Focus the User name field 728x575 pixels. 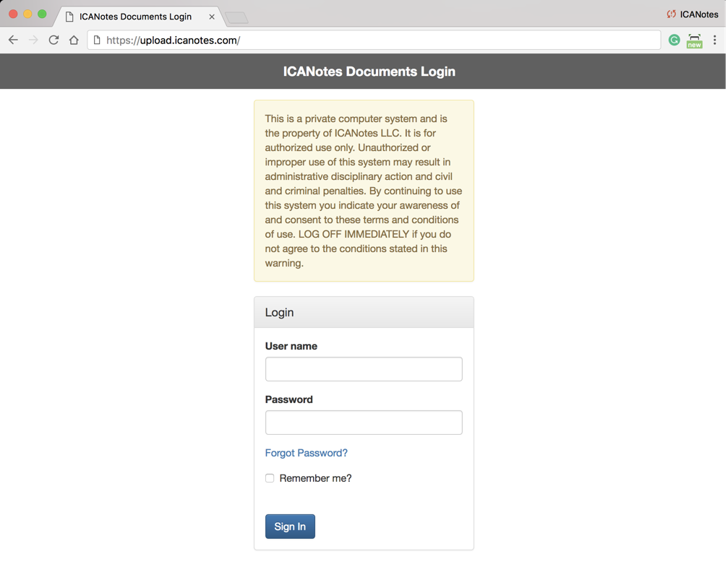point(364,369)
